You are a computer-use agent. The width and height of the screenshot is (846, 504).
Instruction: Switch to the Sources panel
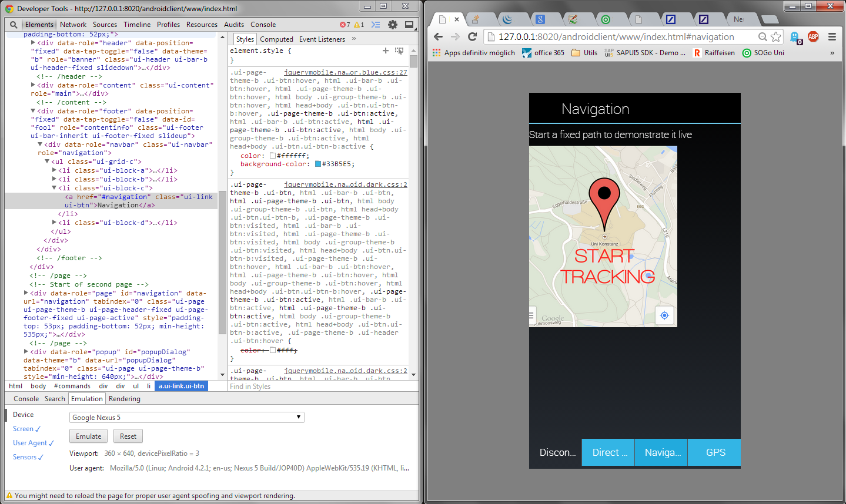(x=105, y=25)
